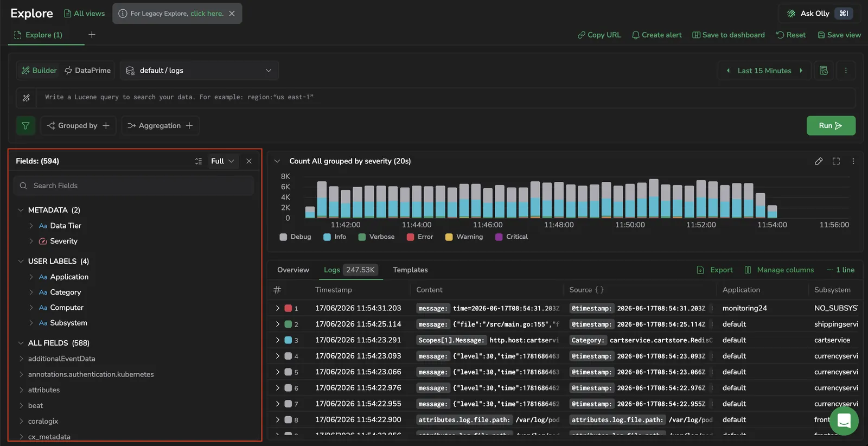The width and height of the screenshot is (868, 446).
Task: Open the Ask Olly assistant
Action: tap(819, 14)
